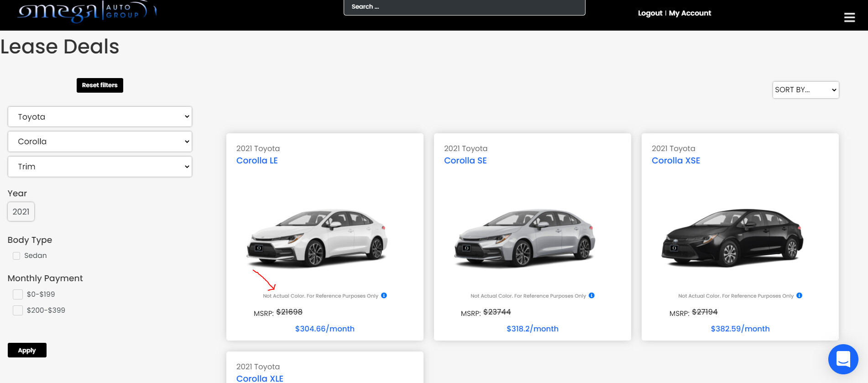Viewport: 868px width, 383px height.
Task: Check the $200-$399 monthly payment box
Action: click(18, 310)
